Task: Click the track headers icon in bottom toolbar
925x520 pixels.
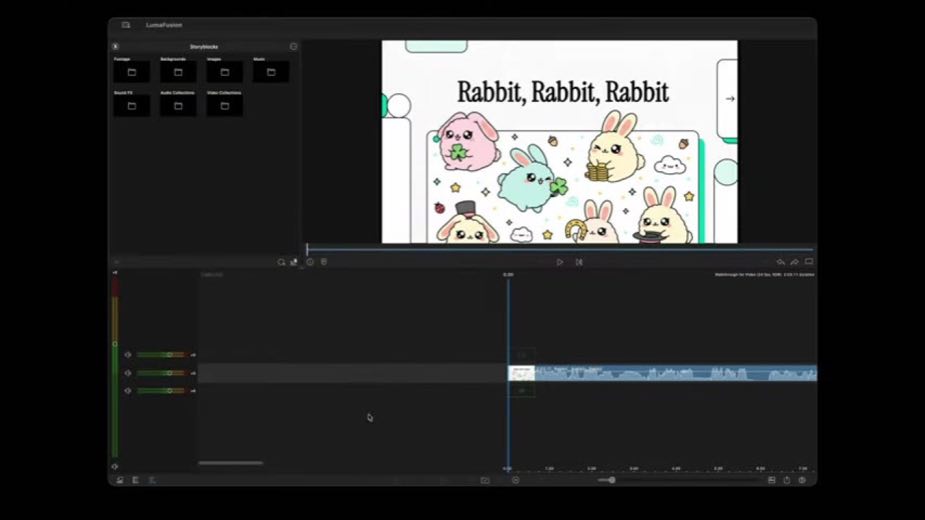Action: [136, 480]
